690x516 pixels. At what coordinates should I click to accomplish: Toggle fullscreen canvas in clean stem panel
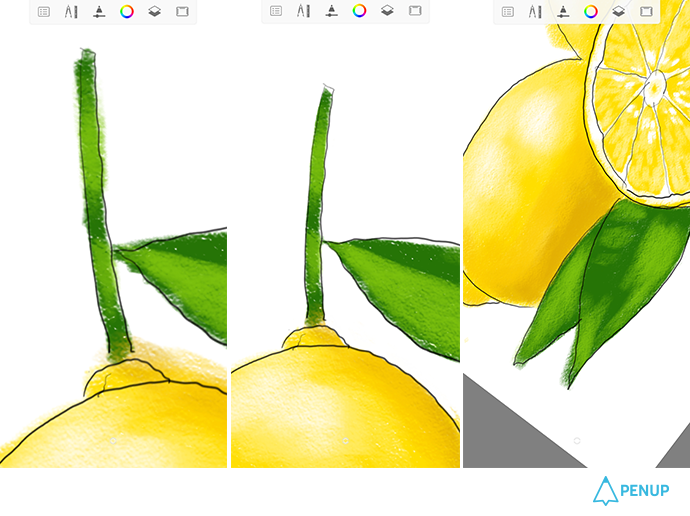pos(415,11)
